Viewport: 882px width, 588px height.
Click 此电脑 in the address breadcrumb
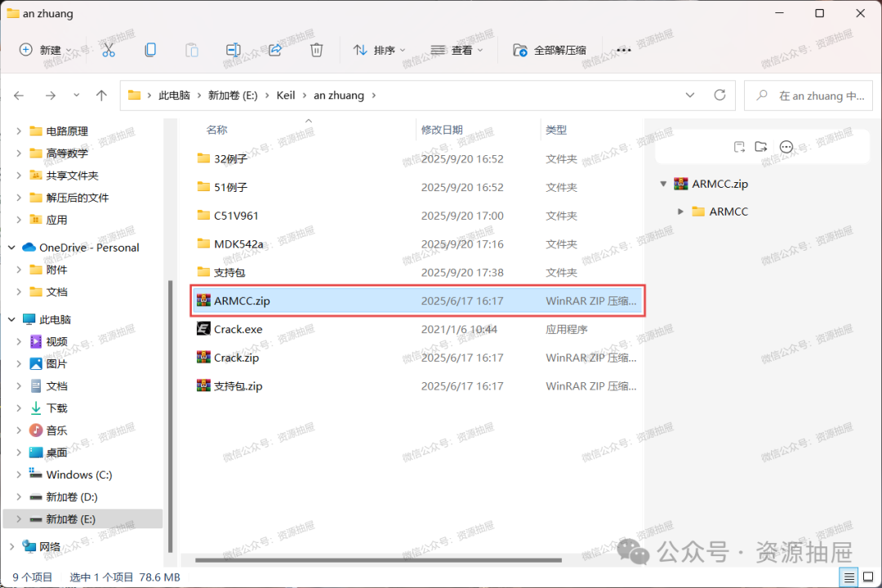175,96
